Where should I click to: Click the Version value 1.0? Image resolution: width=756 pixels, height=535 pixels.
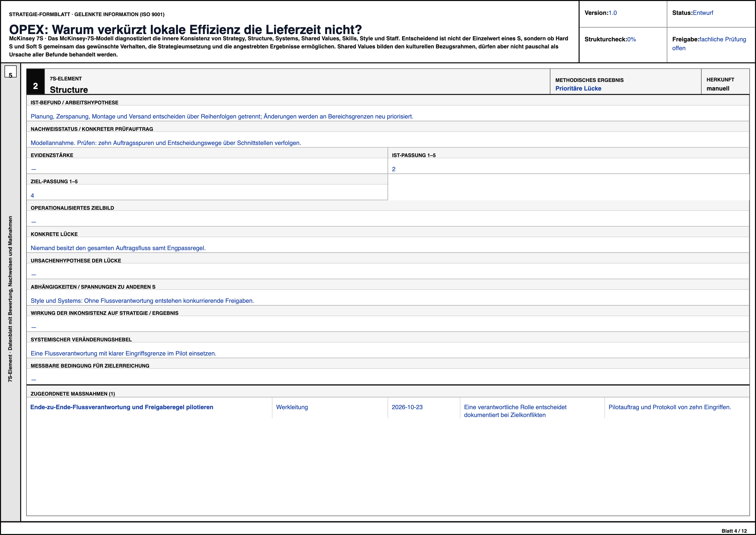point(612,13)
